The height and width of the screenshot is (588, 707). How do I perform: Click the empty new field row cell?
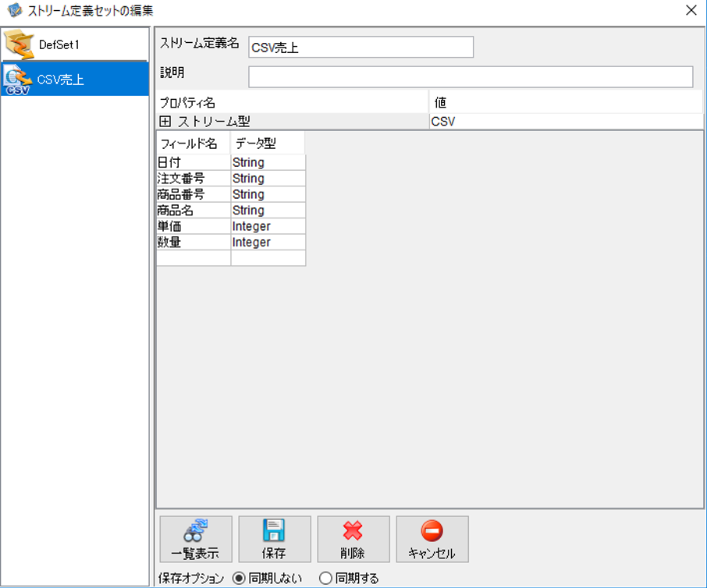coord(194,258)
